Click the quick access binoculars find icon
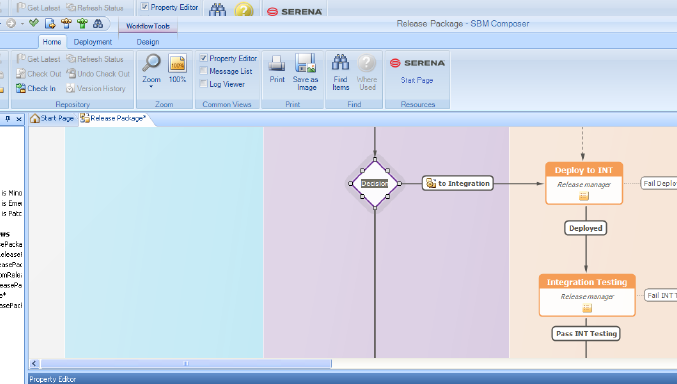 coord(98,23)
